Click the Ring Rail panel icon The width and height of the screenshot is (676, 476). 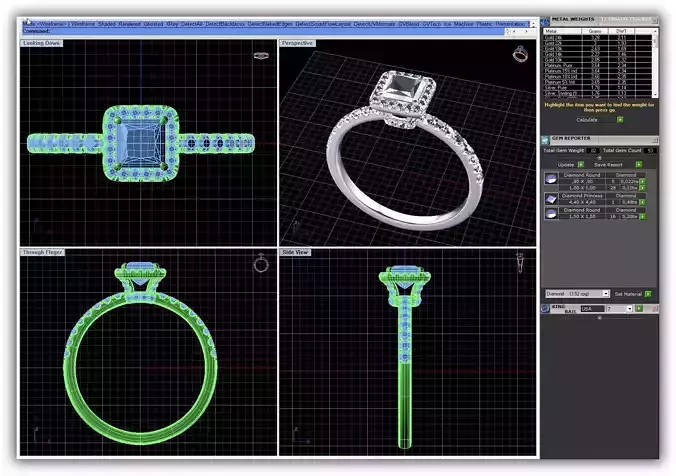tap(545, 309)
